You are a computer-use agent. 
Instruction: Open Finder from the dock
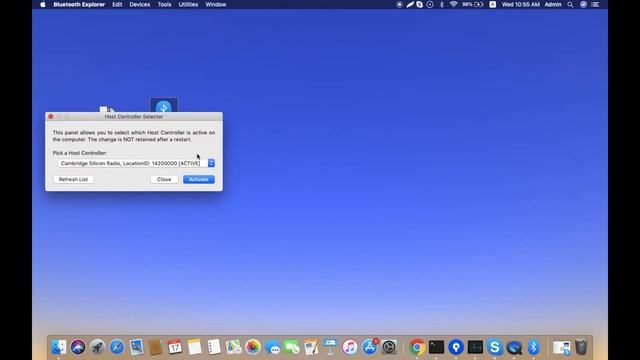click(59, 347)
